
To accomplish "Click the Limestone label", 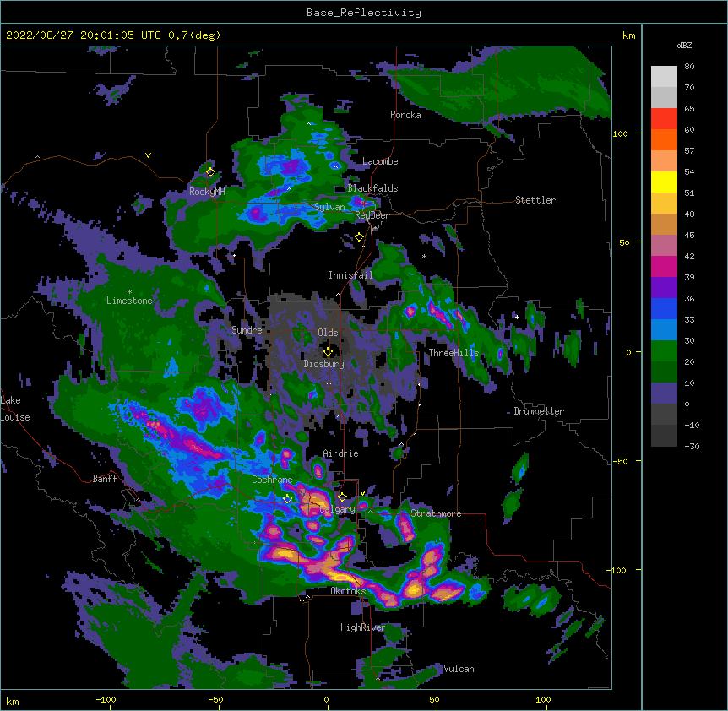I will click(129, 301).
